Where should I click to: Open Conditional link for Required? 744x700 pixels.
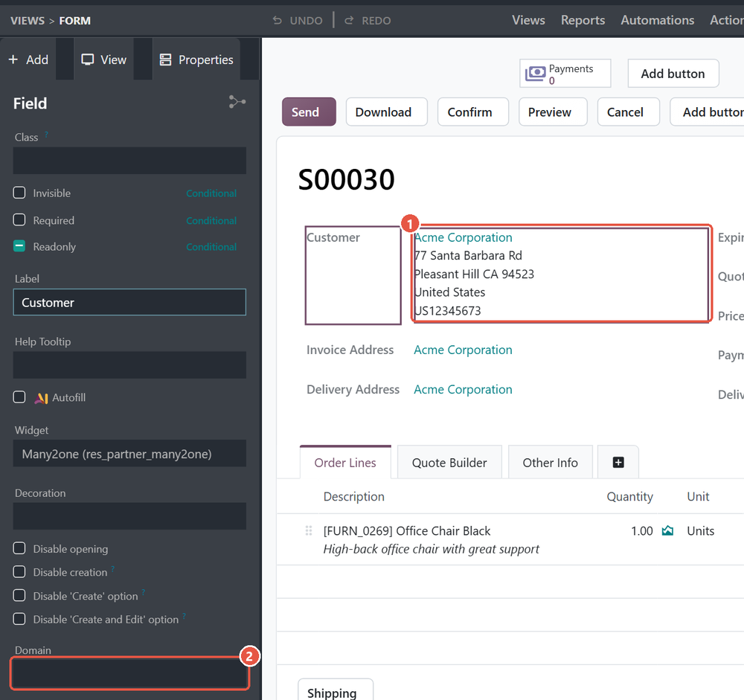pos(211,220)
